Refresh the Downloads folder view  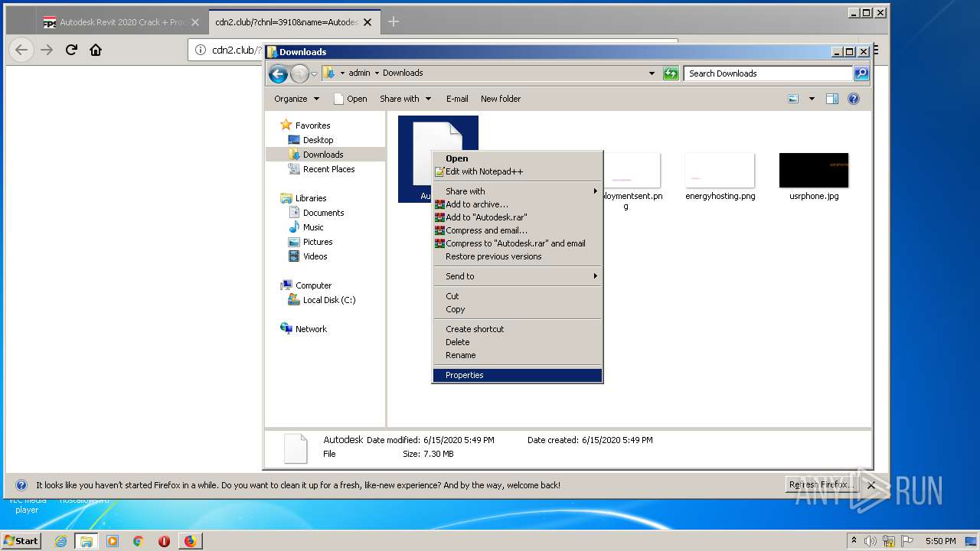click(x=671, y=73)
